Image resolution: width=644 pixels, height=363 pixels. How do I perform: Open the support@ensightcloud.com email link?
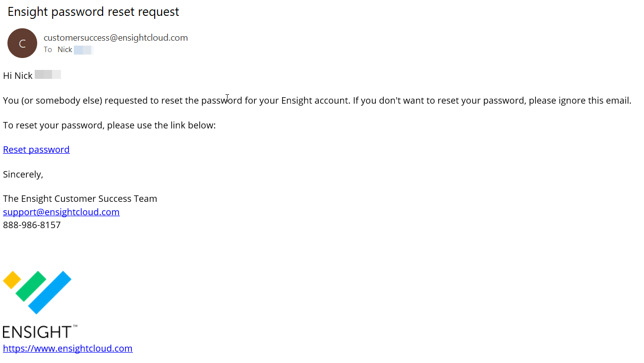[61, 212]
